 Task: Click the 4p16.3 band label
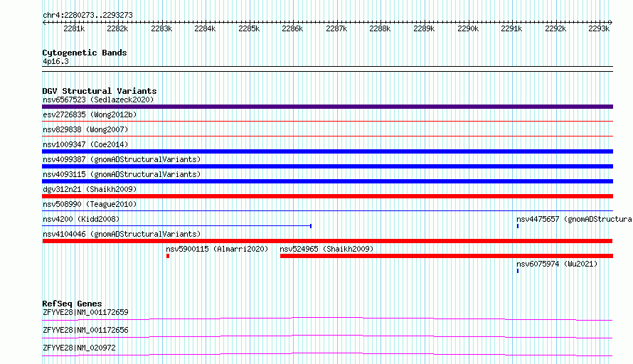(x=55, y=61)
